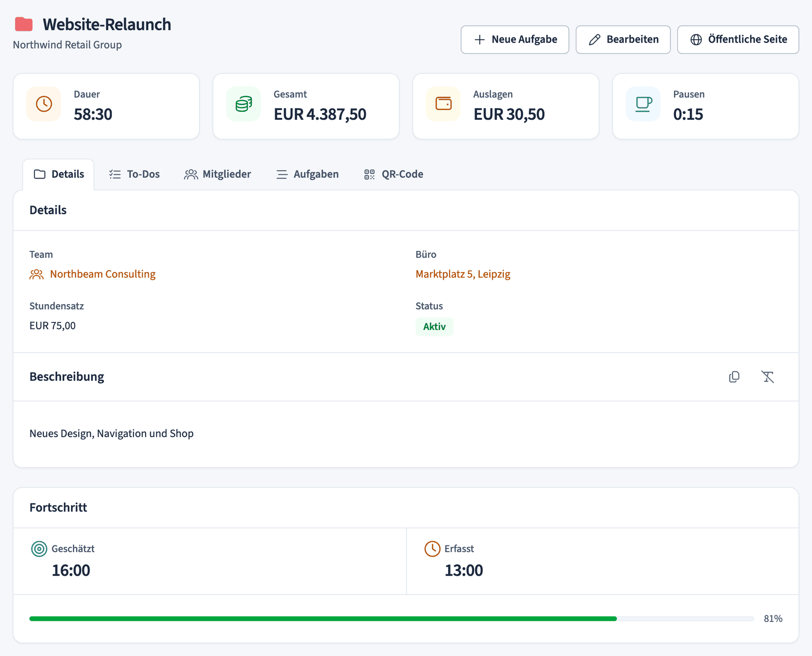Create a task with Neue Aufgabe
Viewport: 812px width, 656px height.
coord(515,40)
